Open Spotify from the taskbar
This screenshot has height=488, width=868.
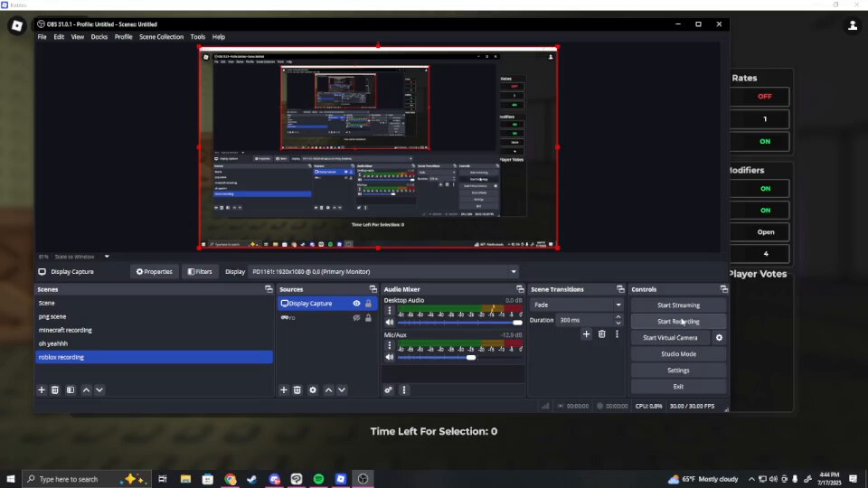[319, 479]
